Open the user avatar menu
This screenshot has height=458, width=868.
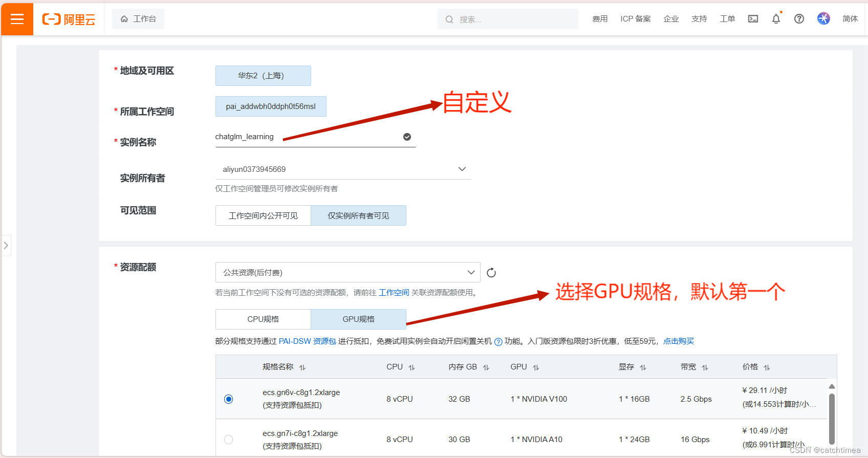[823, 18]
